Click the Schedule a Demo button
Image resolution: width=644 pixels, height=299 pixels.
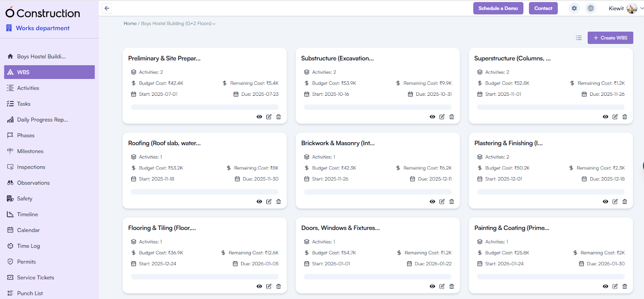[498, 8]
